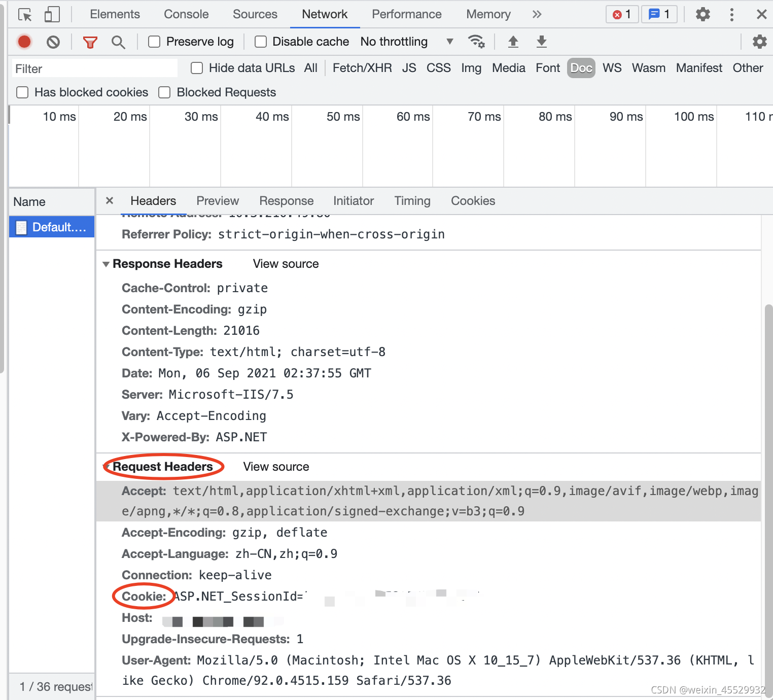This screenshot has width=773, height=700.
Task: Filter requests by Fetch/XHR
Action: 362,68
